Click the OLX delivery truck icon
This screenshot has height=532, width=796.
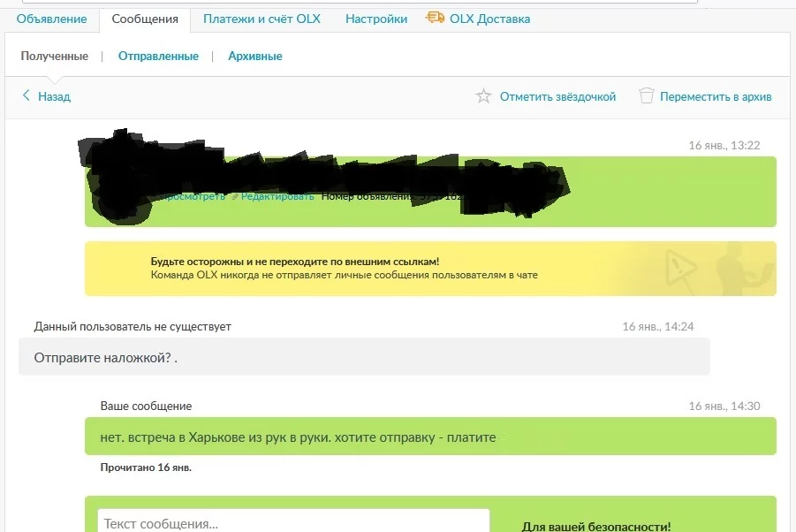coord(435,18)
